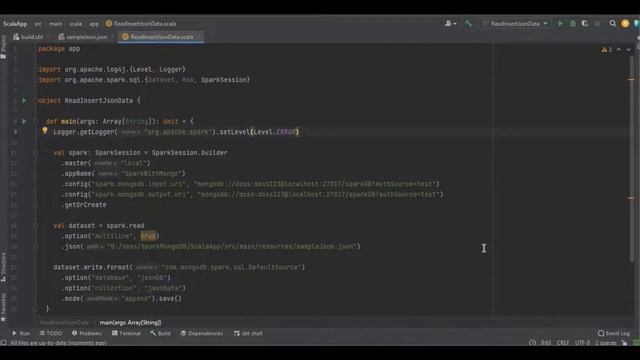Click the greyed-out stop icon in toolbar
This screenshot has height=360, width=640.
coord(597,24)
